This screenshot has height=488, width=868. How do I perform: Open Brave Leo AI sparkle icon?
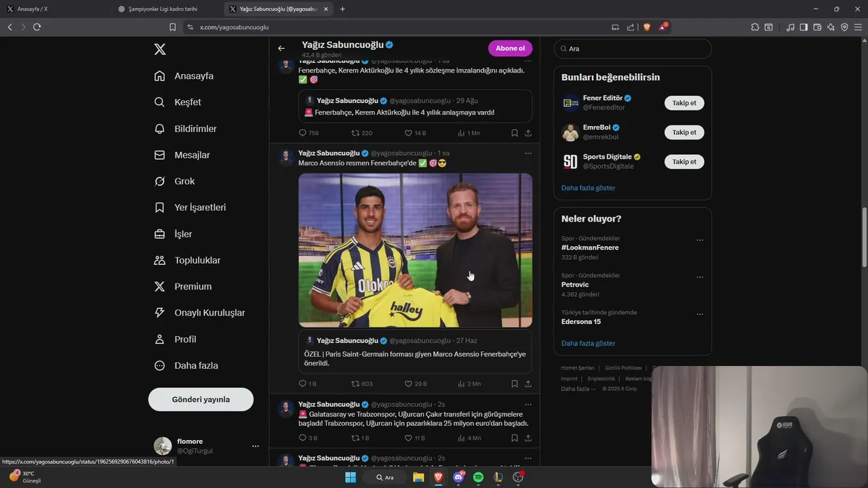pyautogui.click(x=831, y=27)
